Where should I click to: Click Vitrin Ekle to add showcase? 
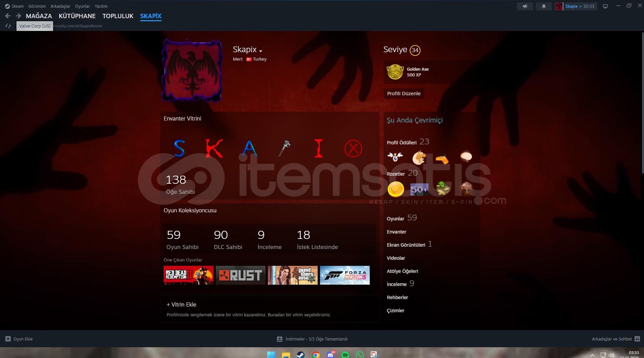pos(182,305)
